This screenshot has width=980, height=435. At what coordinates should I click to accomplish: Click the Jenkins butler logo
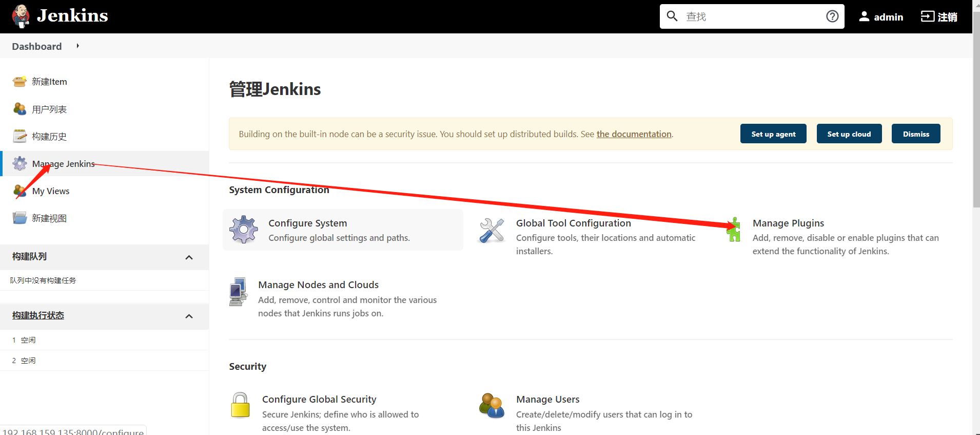[x=21, y=16]
